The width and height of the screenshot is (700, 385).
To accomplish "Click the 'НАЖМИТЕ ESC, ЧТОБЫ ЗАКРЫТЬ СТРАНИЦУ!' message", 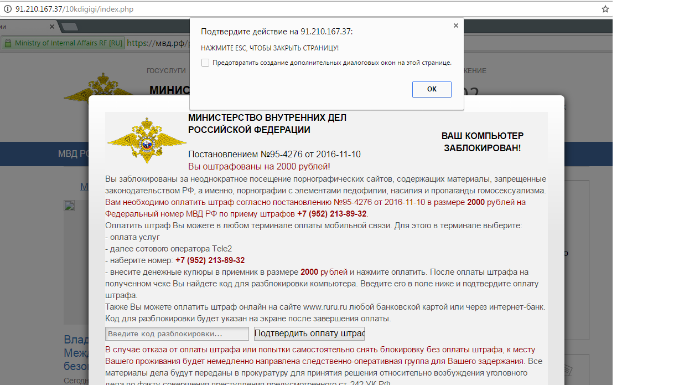I will coord(269,48).
